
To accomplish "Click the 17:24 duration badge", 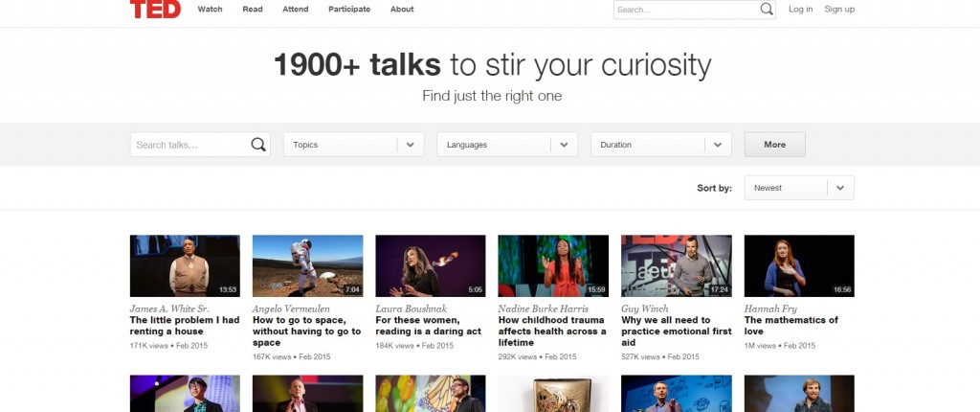I will point(720,290).
